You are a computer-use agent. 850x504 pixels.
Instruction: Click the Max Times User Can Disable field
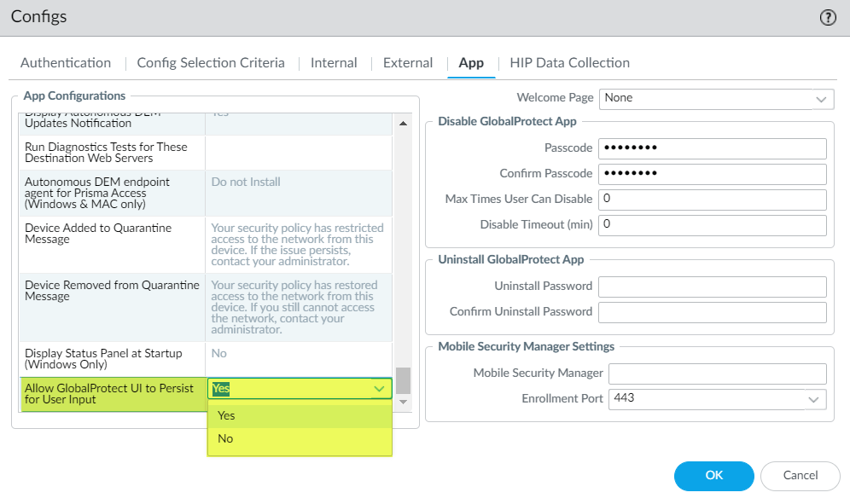click(x=713, y=200)
